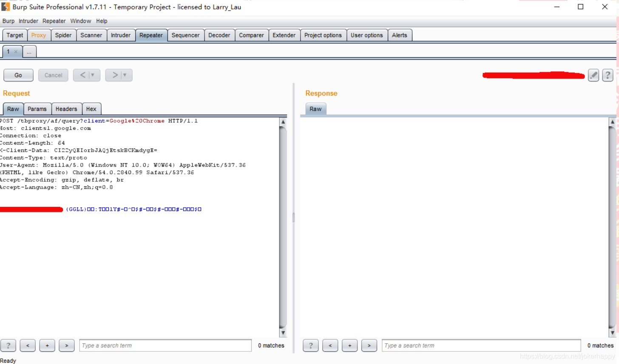Open the Window menu

pyautogui.click(x=81, y=21)
